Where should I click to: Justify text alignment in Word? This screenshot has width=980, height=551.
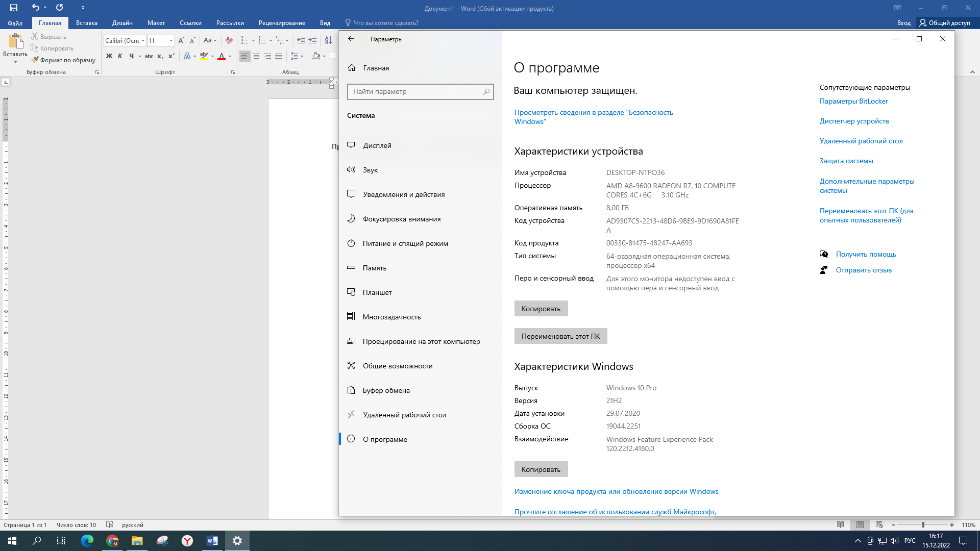tap(279, 56)
